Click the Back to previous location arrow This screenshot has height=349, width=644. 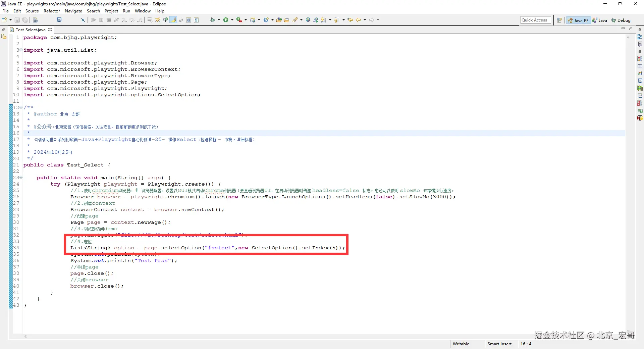click(358, 20)
